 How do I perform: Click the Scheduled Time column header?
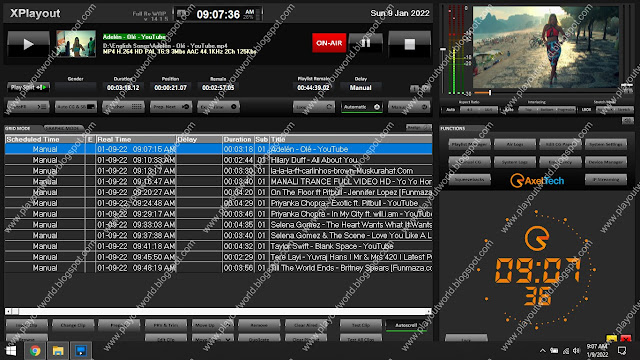click(x=45, y=139)
